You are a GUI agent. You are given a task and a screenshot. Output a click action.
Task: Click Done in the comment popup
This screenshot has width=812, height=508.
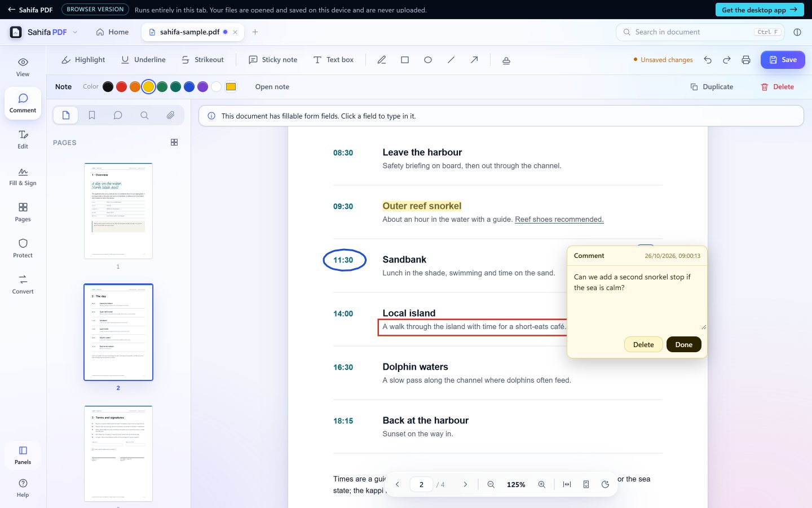[684, 345]
